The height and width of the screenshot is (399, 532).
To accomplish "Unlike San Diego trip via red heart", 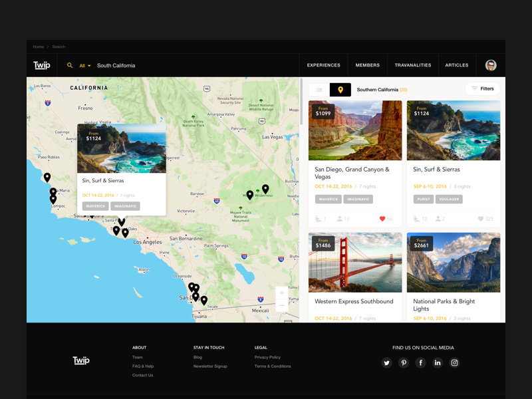I will coord(382,219).
